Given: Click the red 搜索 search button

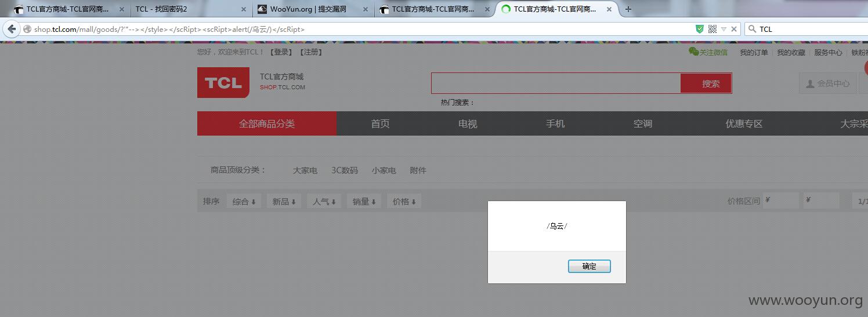Looking at the screenshot, I should (706, 83).
